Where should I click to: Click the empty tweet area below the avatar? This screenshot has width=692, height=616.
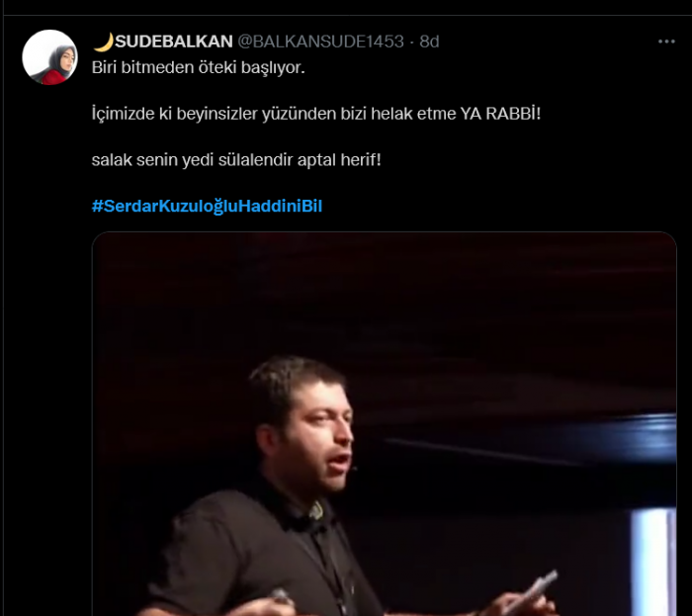pyautogui.click(x=48, y=308)
